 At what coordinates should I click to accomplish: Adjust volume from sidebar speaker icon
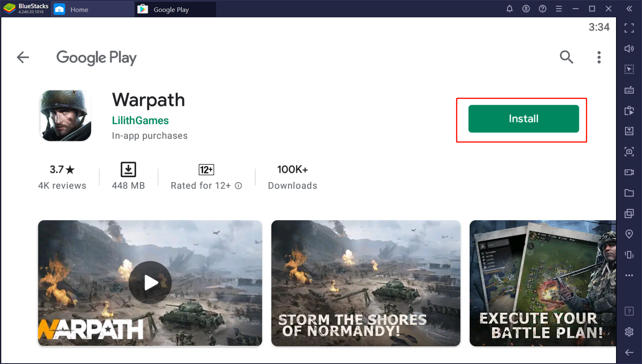pos(629,49)
